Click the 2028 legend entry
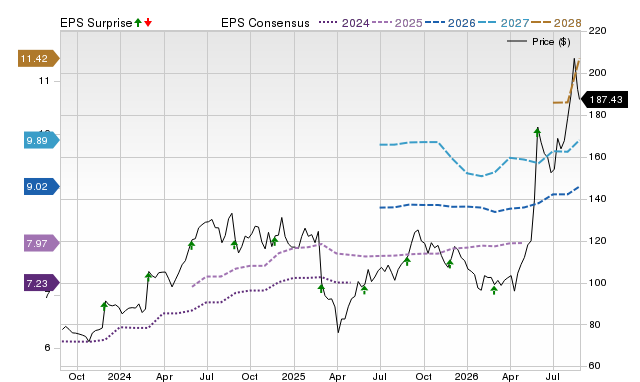 [x=556, y=23]
